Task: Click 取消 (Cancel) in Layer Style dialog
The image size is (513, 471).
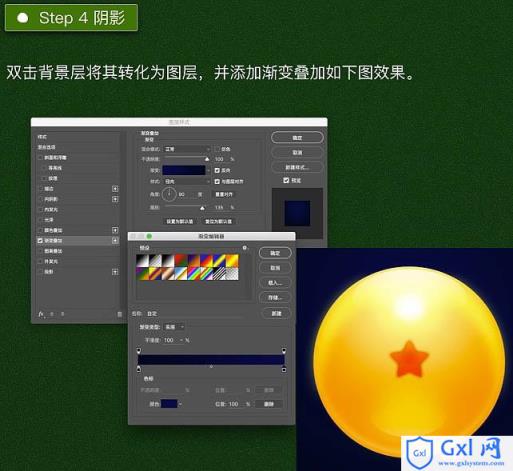Action: [297, 152]
